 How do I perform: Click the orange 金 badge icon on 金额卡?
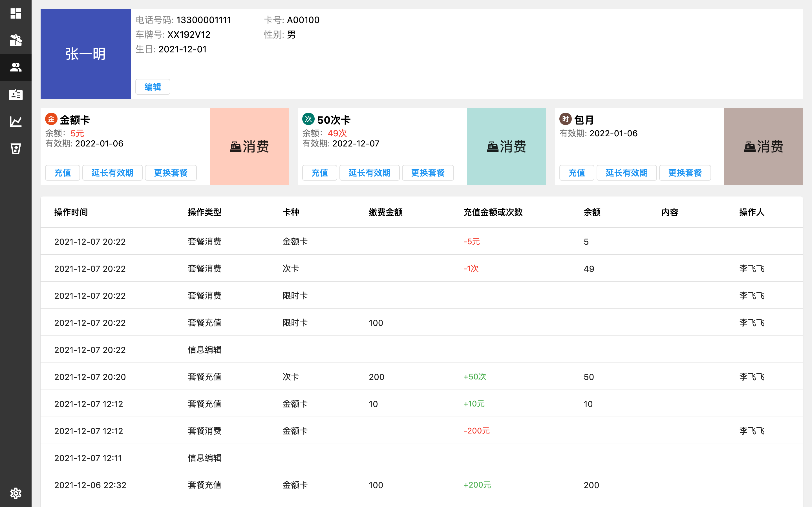(51, 119)
